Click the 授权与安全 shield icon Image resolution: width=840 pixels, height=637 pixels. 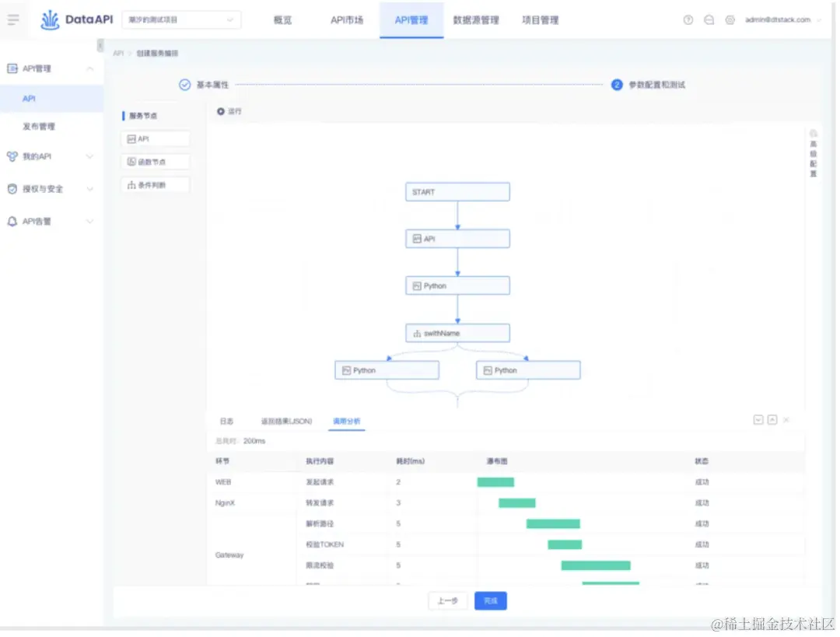pyautogui.click(x=12, y=189)
